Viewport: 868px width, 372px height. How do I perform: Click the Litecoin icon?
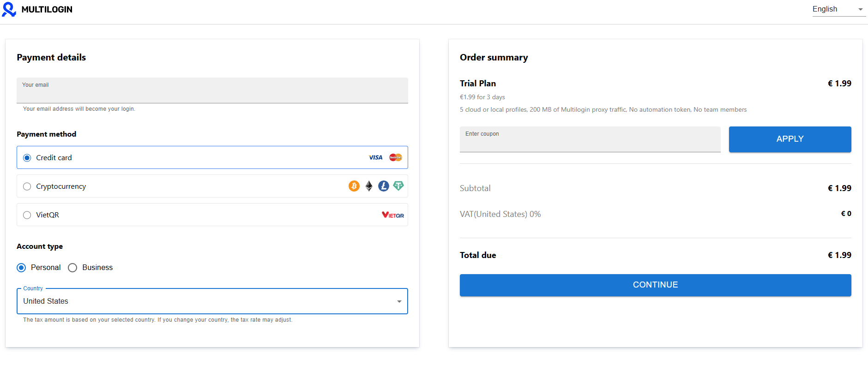(384, 186)
